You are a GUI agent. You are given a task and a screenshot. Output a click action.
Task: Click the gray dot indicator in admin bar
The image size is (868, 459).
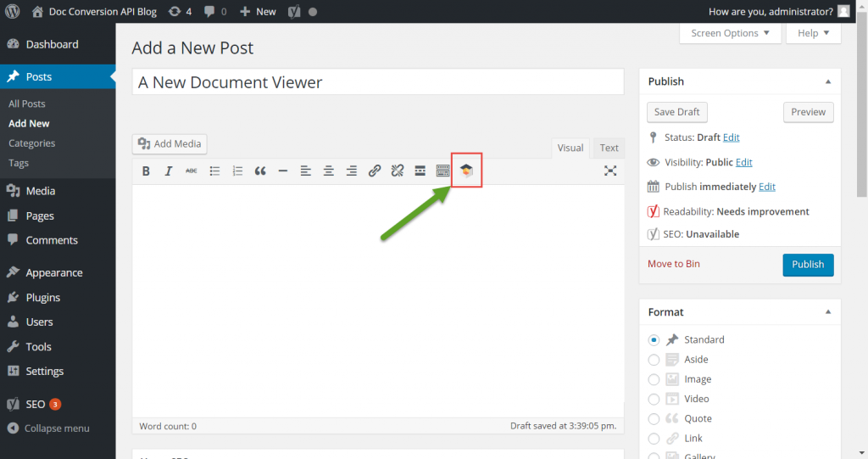pos(313,12)
